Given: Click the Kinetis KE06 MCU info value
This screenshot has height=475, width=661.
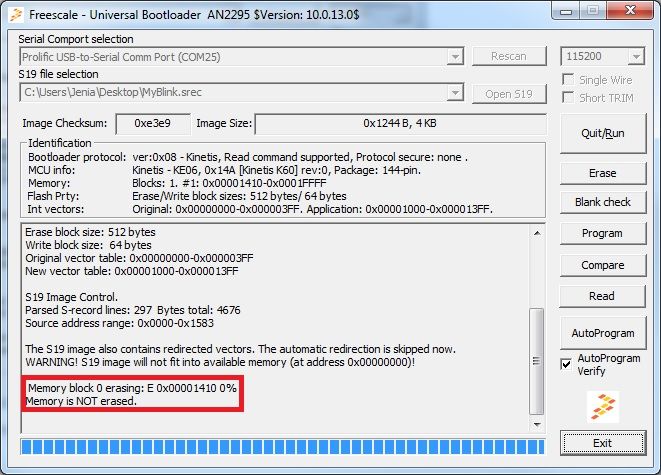Looking at the screenshot, I should [277, 170].
